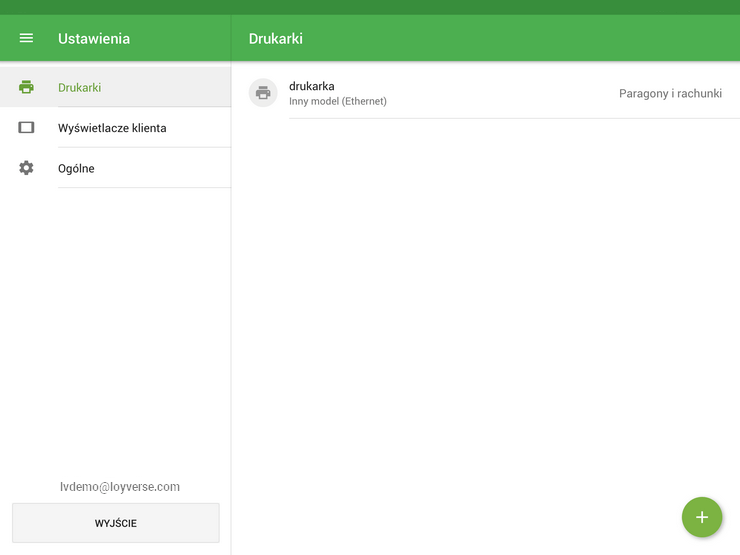The image size is (740, 555).
Task: Open the hamburger navigation menu
Action: click(x=26, y=39)
